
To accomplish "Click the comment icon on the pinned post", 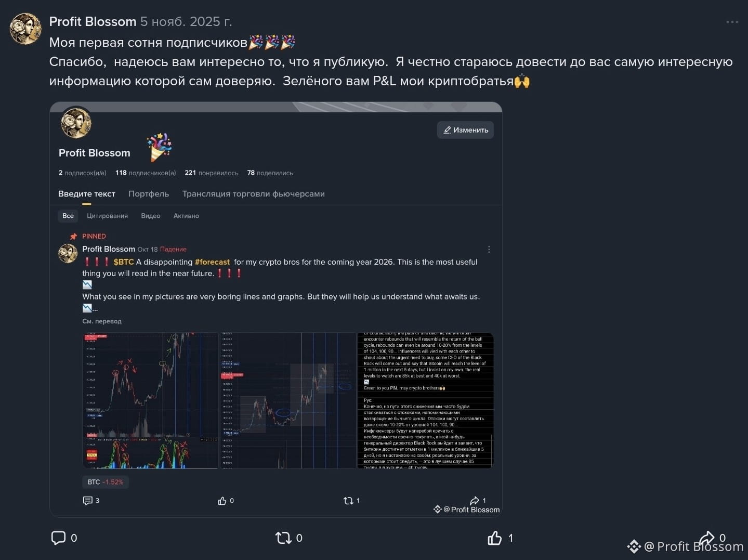I will click(87, 500).
